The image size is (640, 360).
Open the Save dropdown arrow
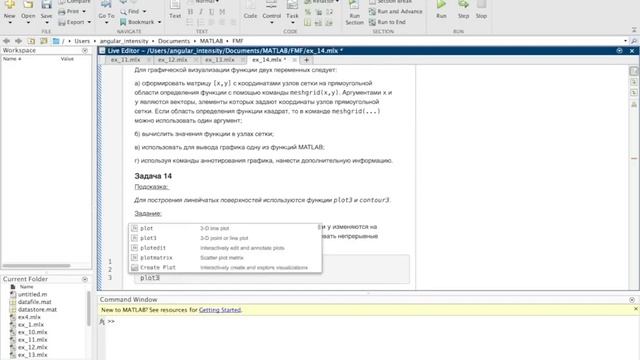click(x=47, y=22)
